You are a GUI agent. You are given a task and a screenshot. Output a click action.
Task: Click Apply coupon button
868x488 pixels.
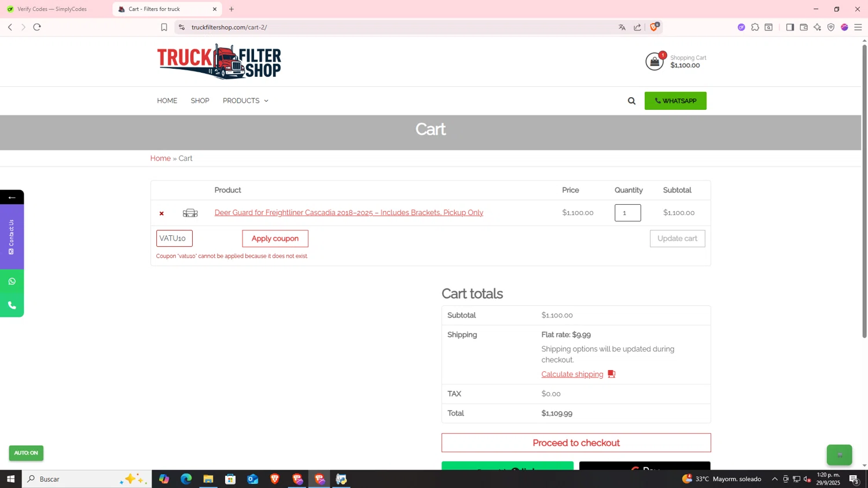(x=275, y=238)
